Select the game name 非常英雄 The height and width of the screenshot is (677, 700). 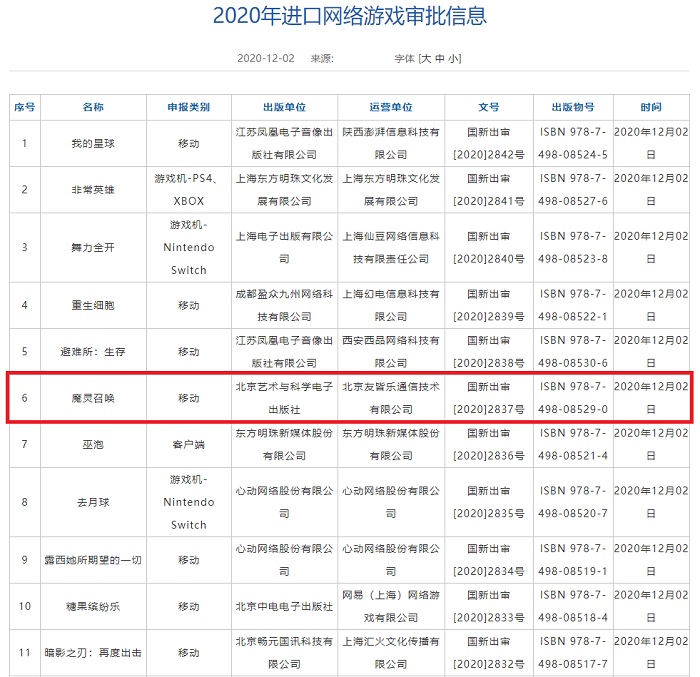(93, 189)
